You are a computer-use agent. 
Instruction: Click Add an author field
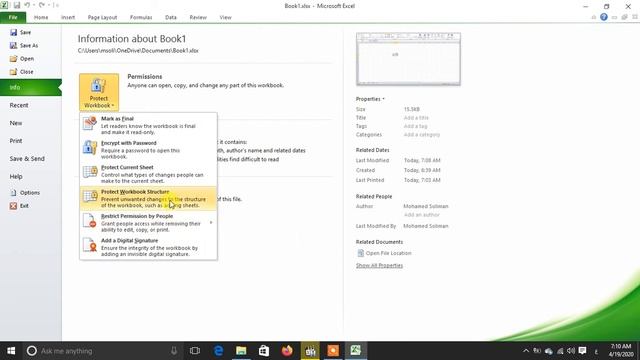[422, 215]
